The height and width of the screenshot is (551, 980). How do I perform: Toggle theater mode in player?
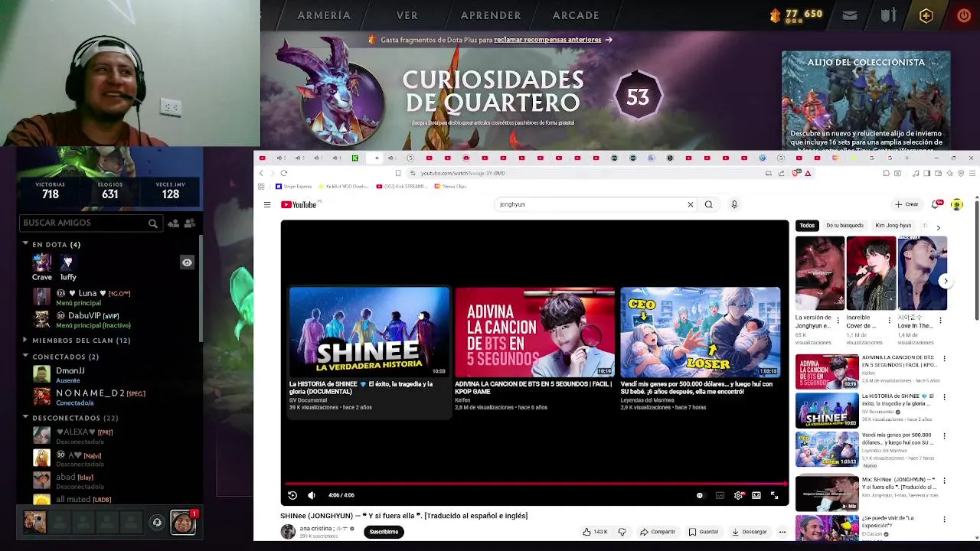(x=756, y=495)
